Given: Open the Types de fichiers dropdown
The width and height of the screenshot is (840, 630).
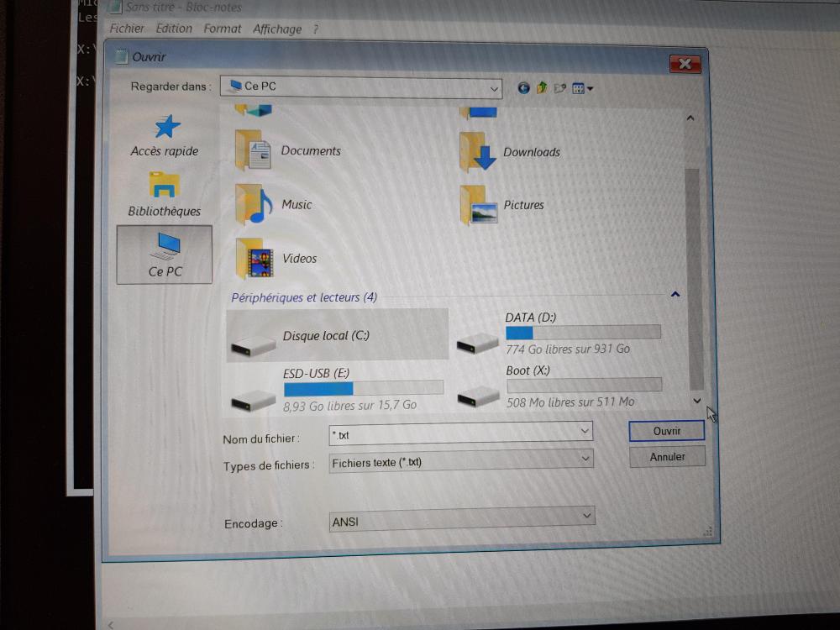Looking at the screenshot, I should 461,460.
